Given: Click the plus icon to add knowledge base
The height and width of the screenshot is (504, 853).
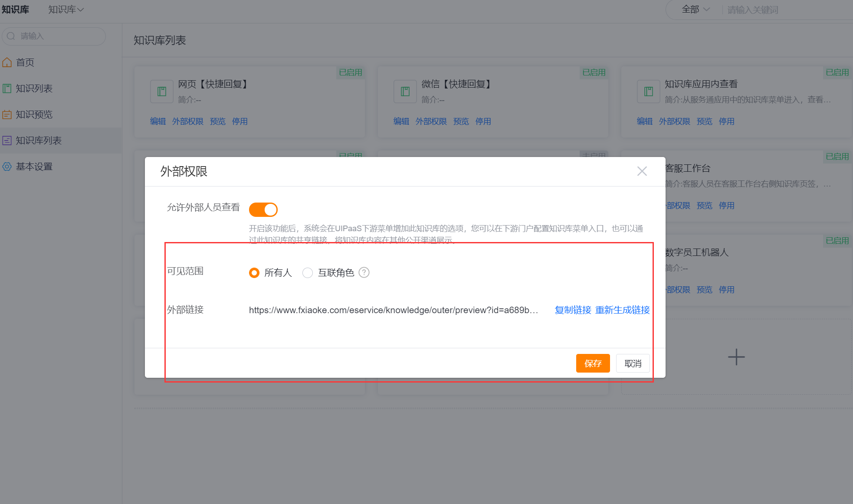Looking at the screenshot, I should click(736, 357).
